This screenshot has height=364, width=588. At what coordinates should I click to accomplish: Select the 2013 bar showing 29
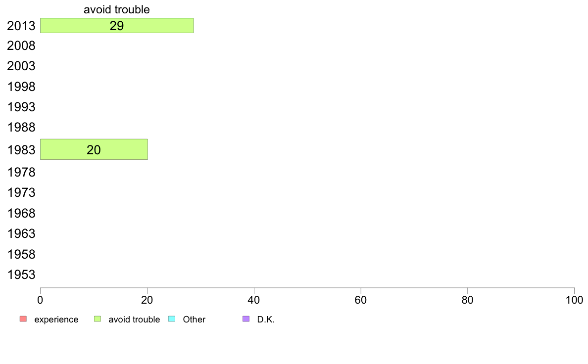(x=117, y=26)
